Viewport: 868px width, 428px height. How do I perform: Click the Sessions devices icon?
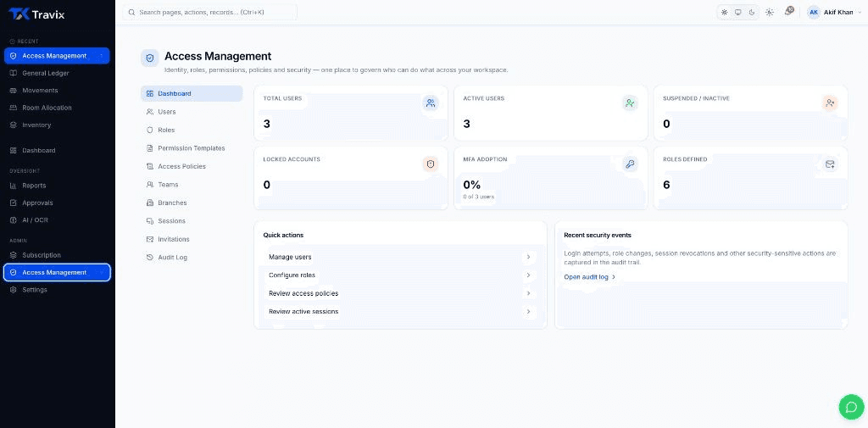[x=149, y=221]
